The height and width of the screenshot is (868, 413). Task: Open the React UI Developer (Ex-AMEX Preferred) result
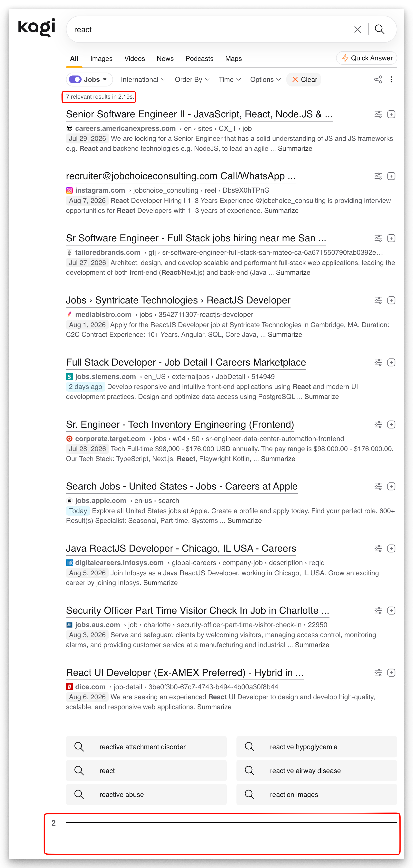tap(185, 673)
